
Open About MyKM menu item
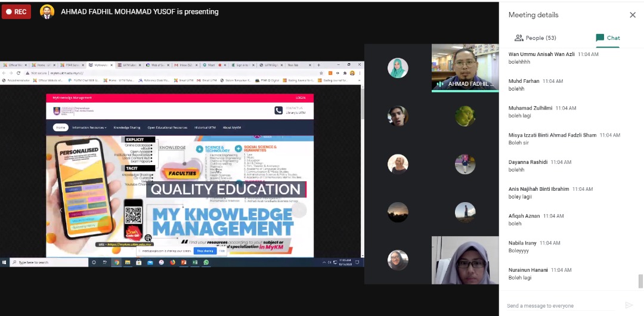pos(231,128)
